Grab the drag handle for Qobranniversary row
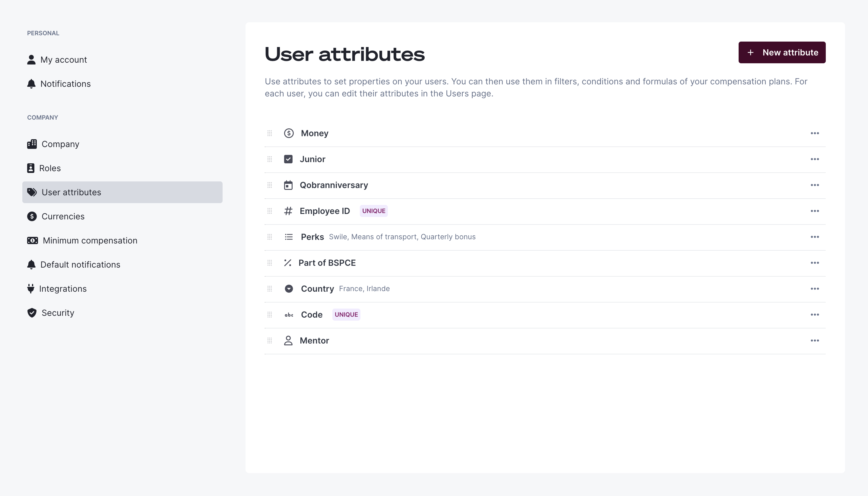 [270, 185]
